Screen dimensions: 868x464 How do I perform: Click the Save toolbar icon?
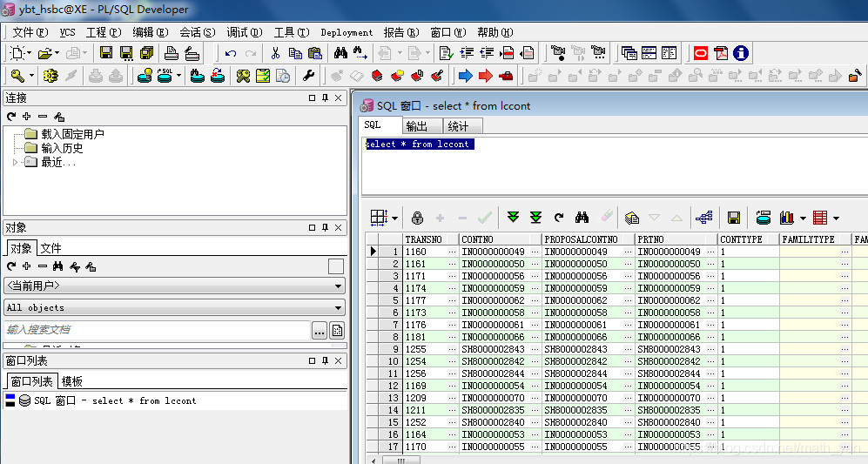(x=105, y=53)
